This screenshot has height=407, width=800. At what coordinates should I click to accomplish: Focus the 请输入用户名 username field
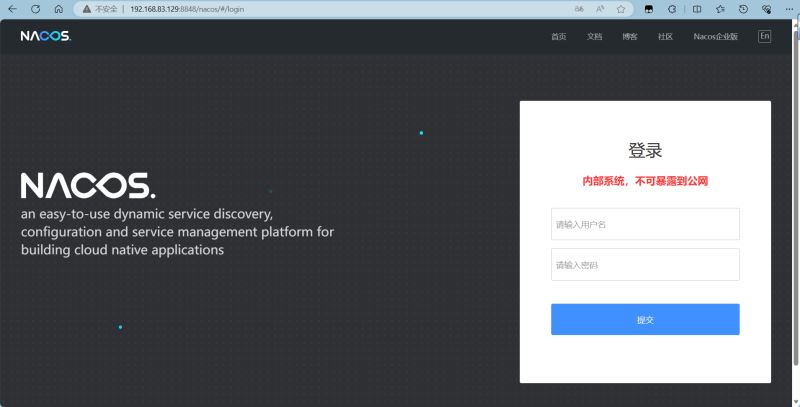coord(645,224)
